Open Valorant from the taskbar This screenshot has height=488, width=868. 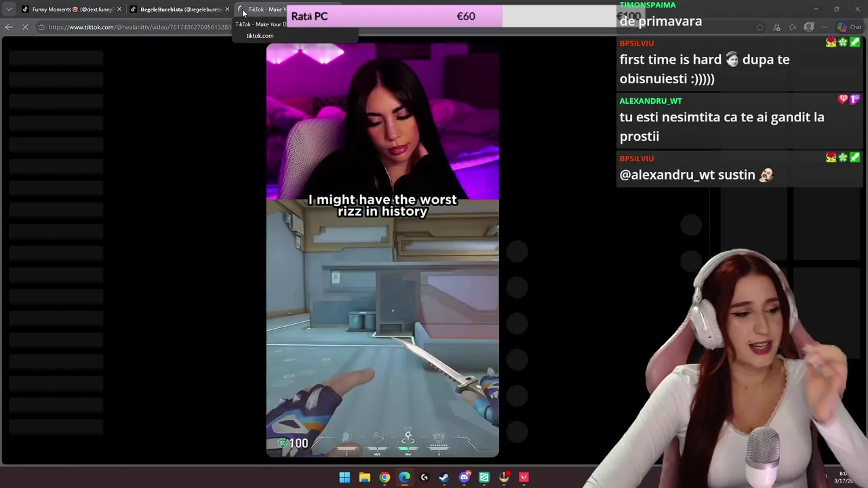[524, 477]
